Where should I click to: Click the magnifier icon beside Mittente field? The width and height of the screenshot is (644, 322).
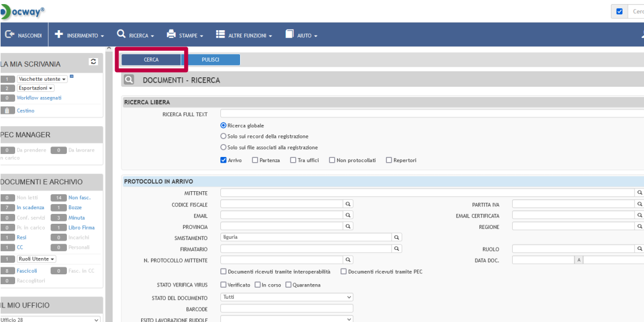639,192
